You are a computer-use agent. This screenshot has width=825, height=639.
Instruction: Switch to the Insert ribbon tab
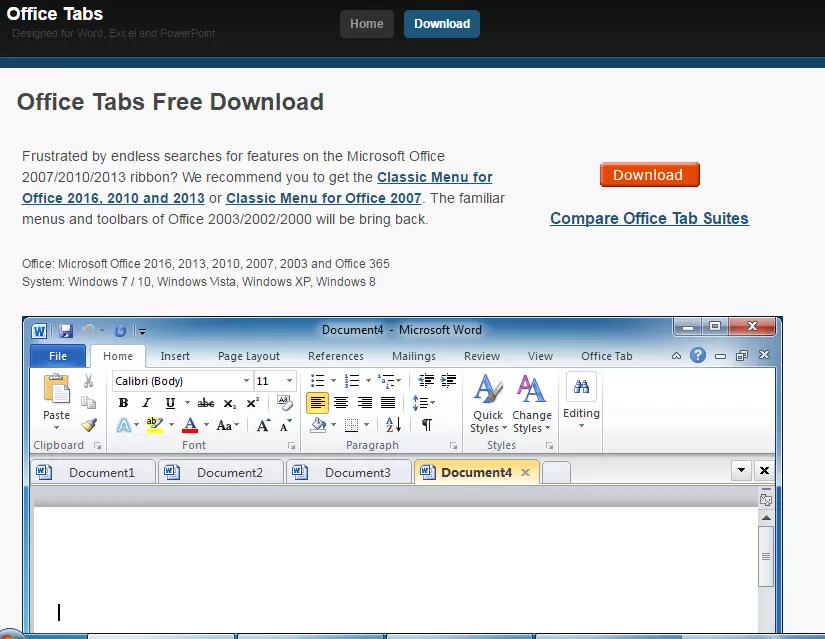point(175,356)
